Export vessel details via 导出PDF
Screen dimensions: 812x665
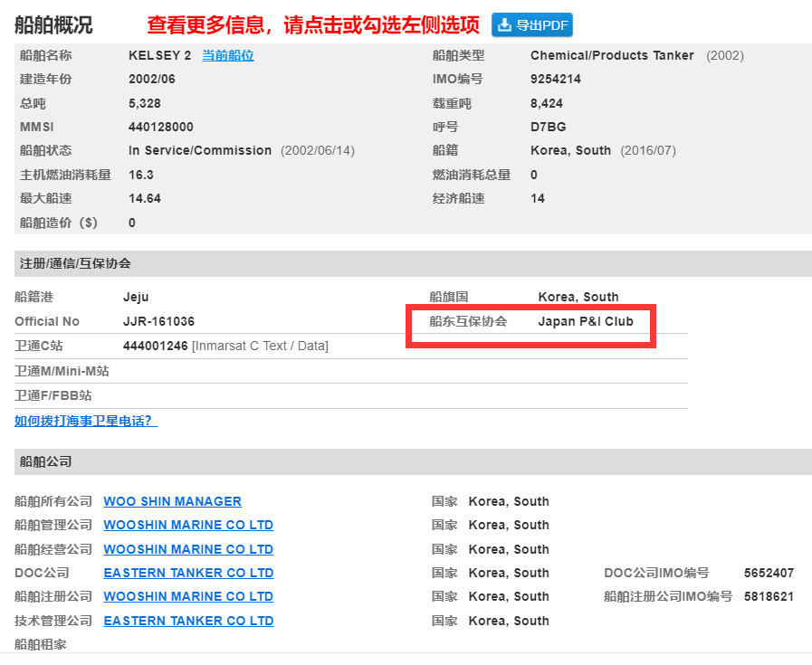(531, 26)
